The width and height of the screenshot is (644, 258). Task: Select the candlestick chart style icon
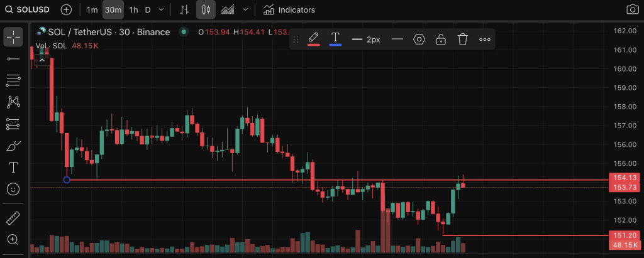pyautogui.click(x=206, y=10)
